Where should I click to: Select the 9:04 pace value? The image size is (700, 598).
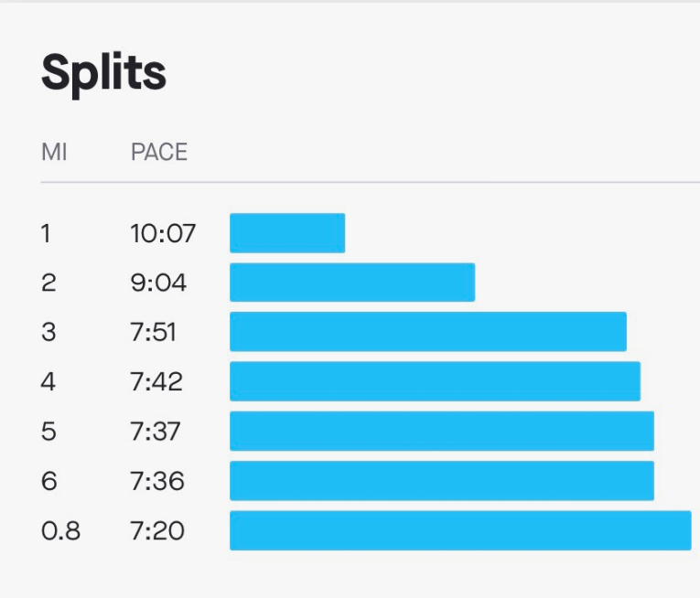pyautogui.click(x=158, y=283)
